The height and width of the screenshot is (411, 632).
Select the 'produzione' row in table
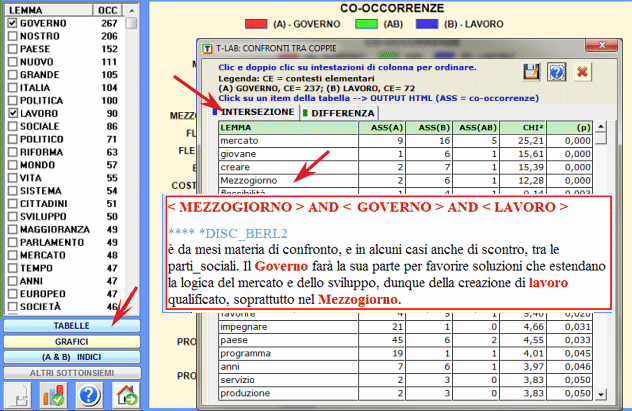click(x=405, y=393)
